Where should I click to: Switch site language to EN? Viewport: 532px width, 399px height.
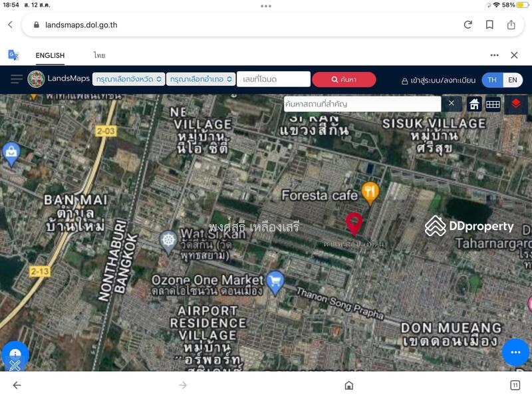pos(513,80)
